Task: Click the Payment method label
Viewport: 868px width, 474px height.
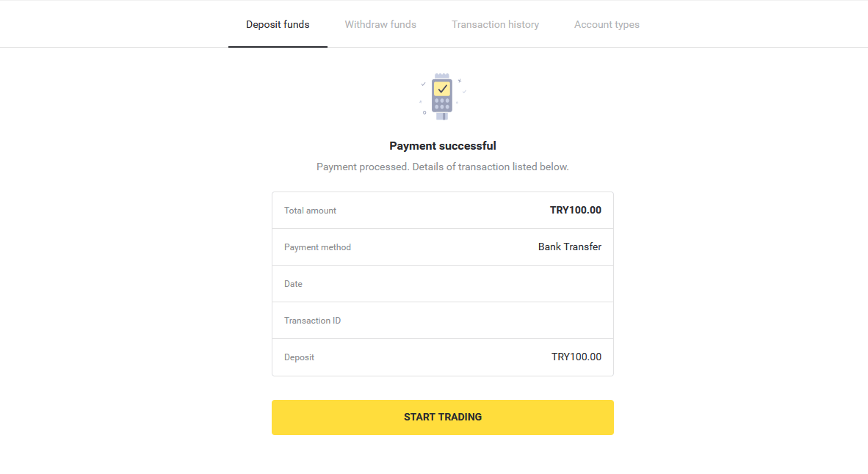Action: (x=317, y=247)
